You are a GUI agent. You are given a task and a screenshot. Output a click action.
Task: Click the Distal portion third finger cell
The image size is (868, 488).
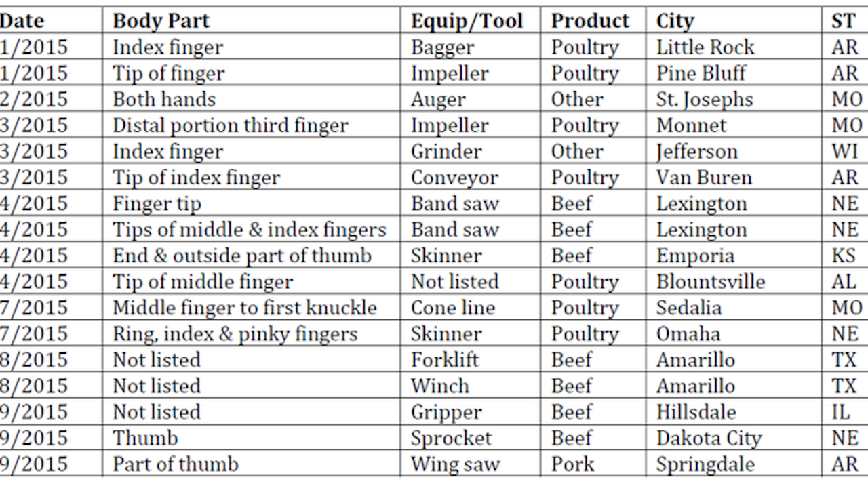230,125
